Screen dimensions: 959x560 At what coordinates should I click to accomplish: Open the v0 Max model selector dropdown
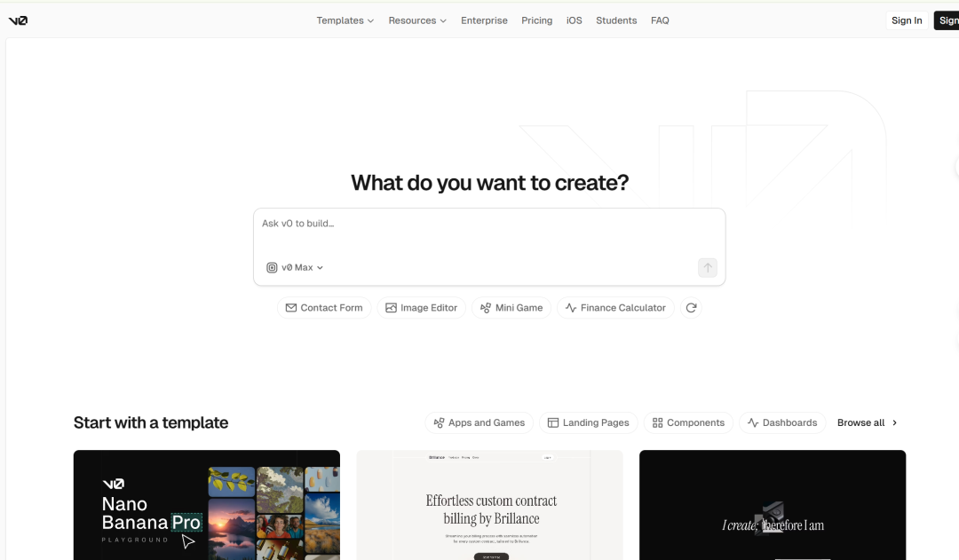click(x=296, y=267)
